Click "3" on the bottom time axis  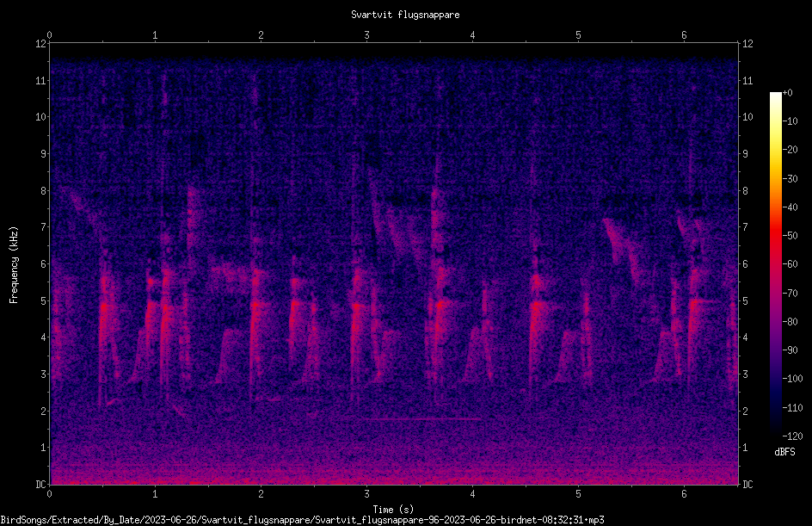tap(366, 494)
